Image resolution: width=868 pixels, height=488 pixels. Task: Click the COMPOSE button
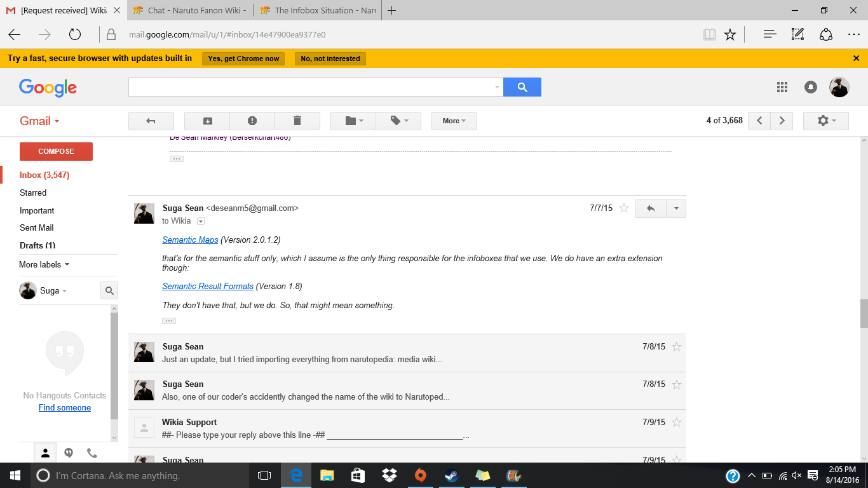pyautogui.click(x=56, y=151)
